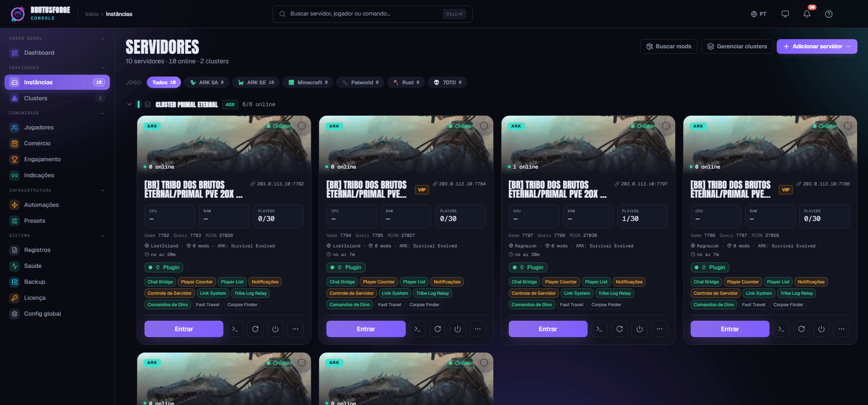Click the help question mark icon
The image size is (868, 405).
pos(829,14)
